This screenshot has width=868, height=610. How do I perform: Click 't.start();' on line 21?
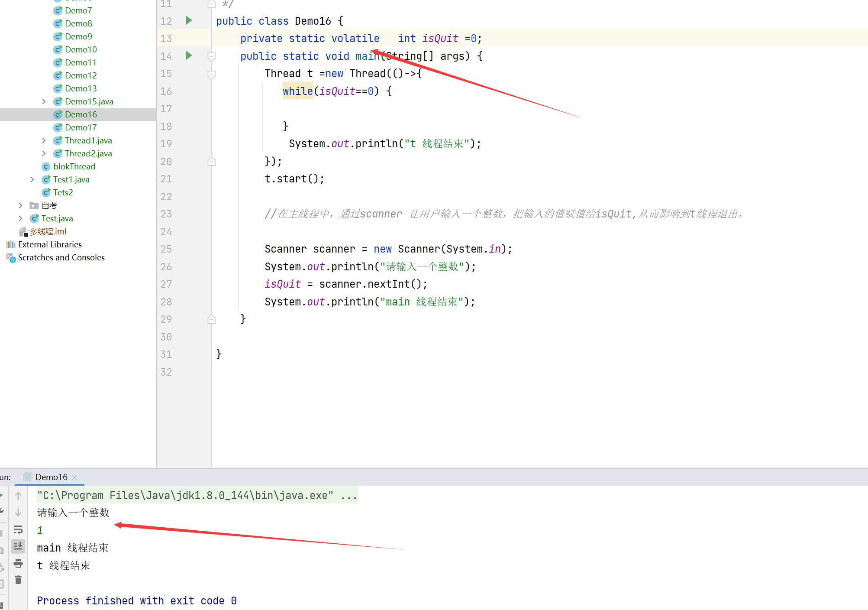[x=294, y=178]
